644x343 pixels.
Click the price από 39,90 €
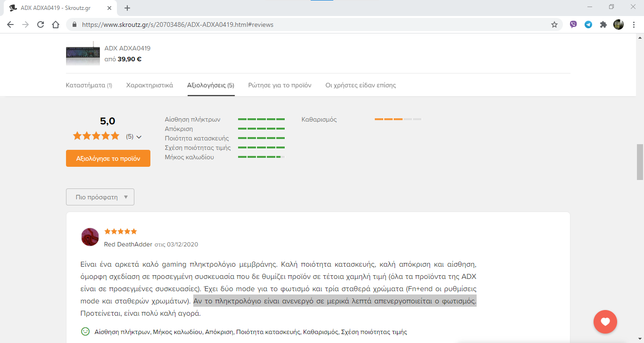click(123, 59)
